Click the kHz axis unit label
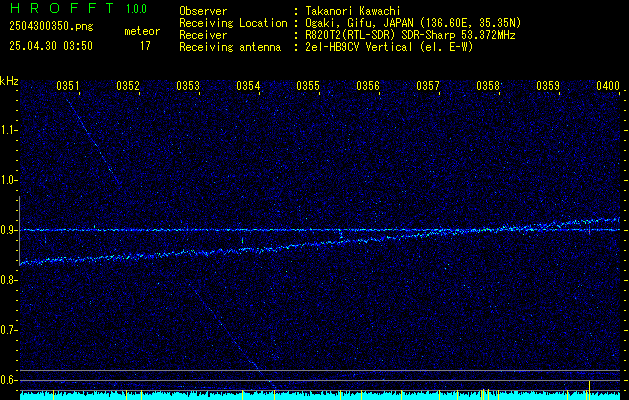This screenshot has width=629, height=400. (x=9, y=81)
